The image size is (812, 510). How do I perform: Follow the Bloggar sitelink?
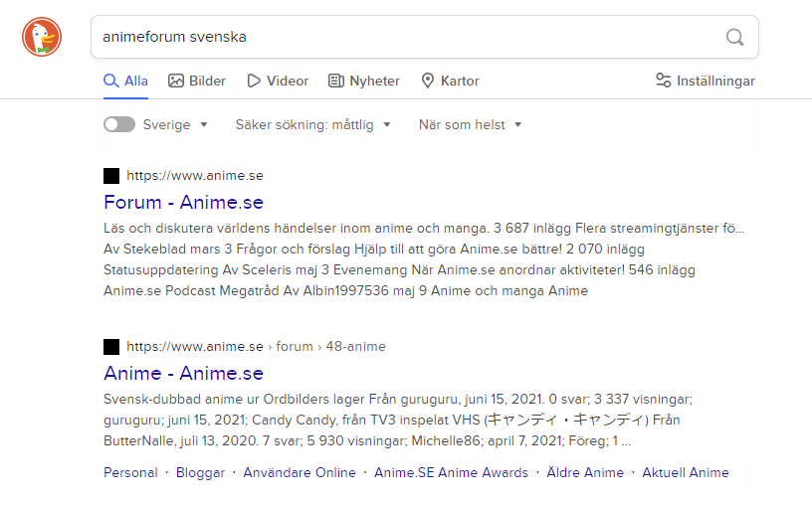pos(200,472)
